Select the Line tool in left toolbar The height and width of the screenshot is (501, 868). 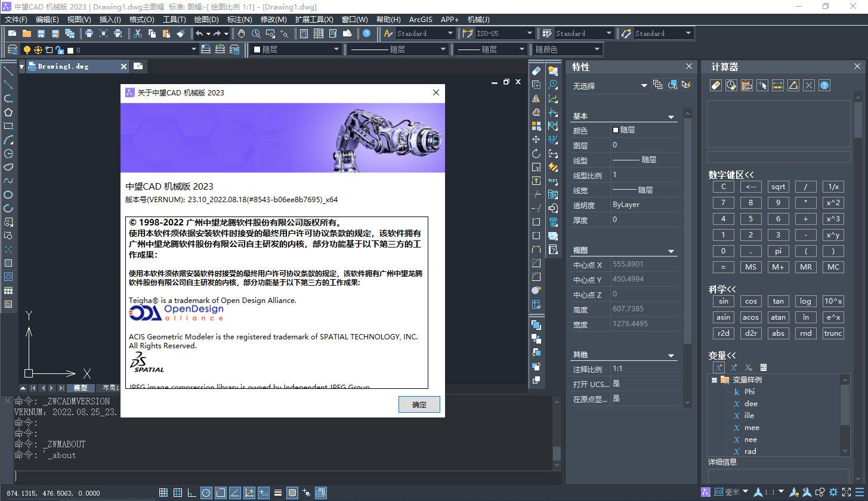(x=8, y=71)
